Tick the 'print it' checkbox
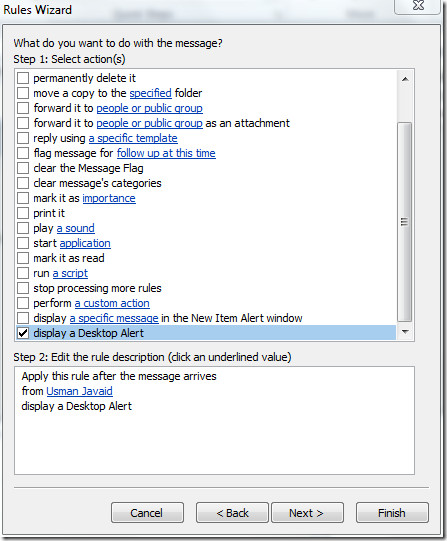 23,213
